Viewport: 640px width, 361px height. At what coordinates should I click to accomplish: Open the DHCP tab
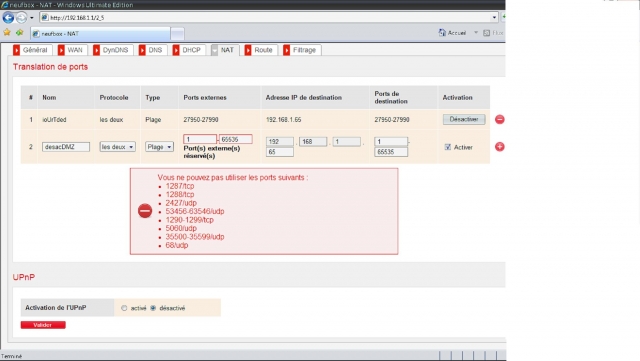[x=189, y=50]
